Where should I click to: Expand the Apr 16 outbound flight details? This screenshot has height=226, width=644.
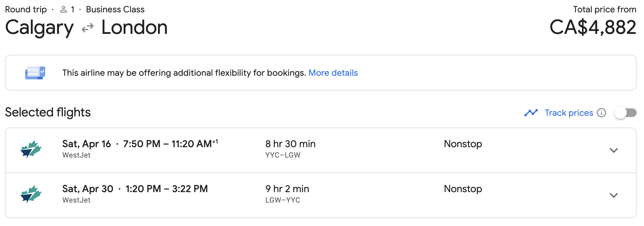point(613,150)
